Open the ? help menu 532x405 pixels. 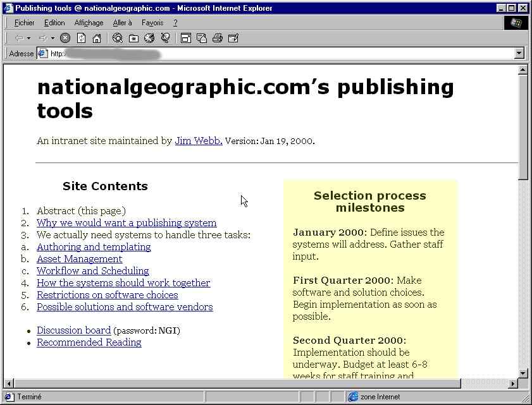(175, 23)
